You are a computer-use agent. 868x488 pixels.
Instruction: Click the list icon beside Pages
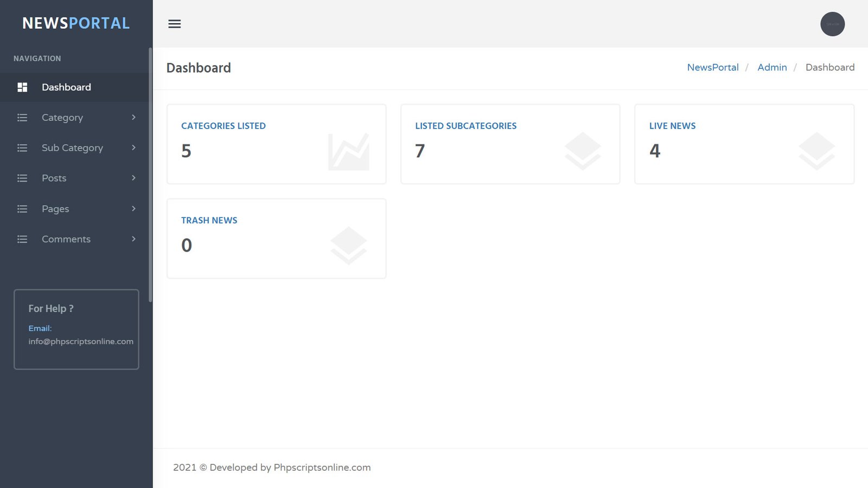[22, 209]
